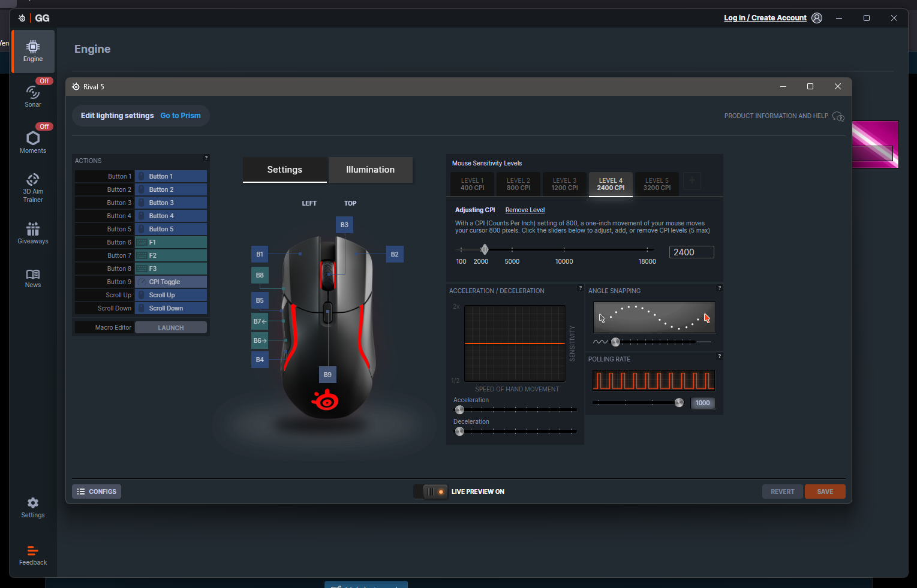Select Level 5 3200 CPI tab
The height and width of the screenshot is (588, 917).
tap(657, 184)
